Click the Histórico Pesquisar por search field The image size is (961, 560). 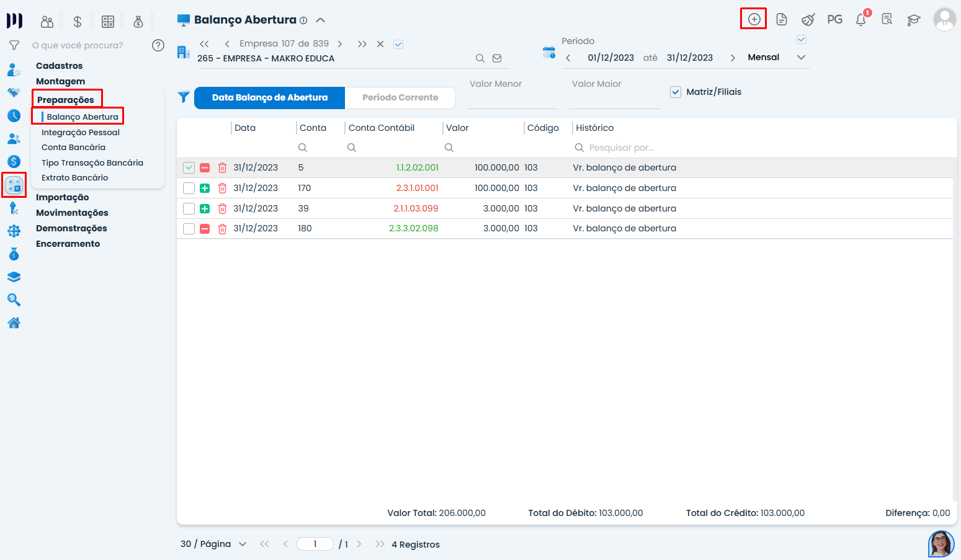[x=622, y=148]
